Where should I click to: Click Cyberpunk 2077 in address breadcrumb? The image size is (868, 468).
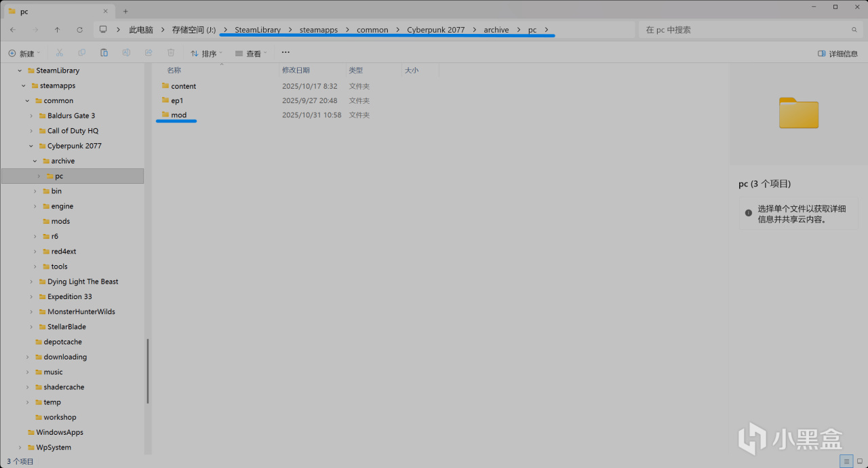(x=436, y=30)
